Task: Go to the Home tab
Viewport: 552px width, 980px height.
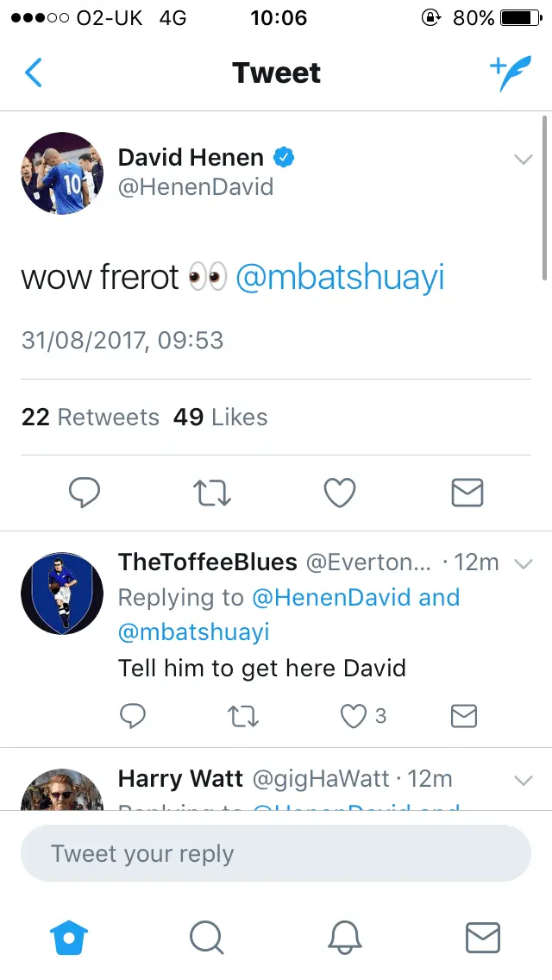Action: click(x=70, y=937)
